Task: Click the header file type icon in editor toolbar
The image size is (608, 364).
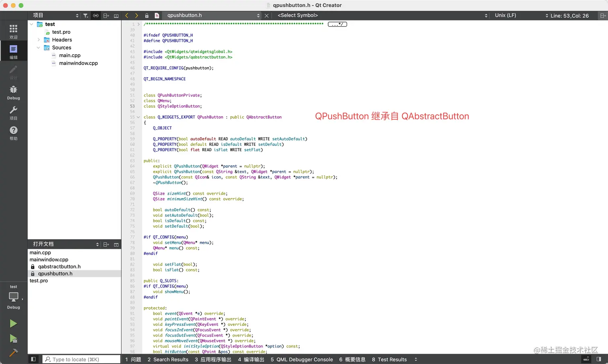Action: point(157,16)
